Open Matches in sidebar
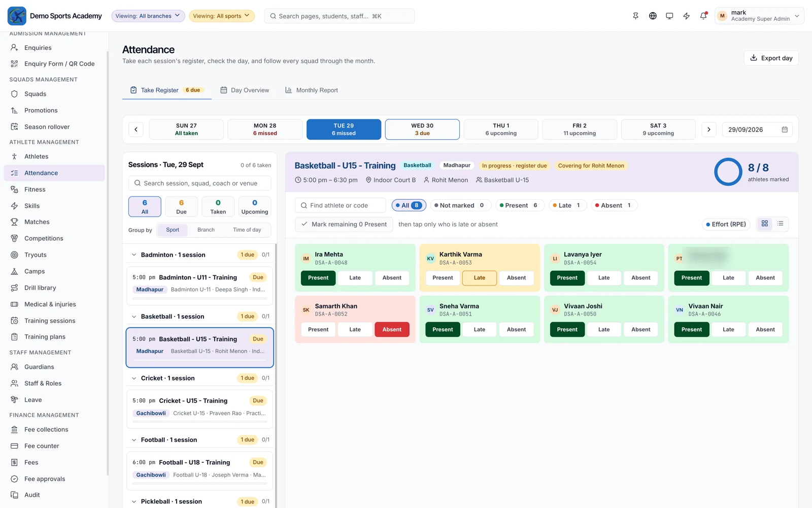 coord(54,222)
